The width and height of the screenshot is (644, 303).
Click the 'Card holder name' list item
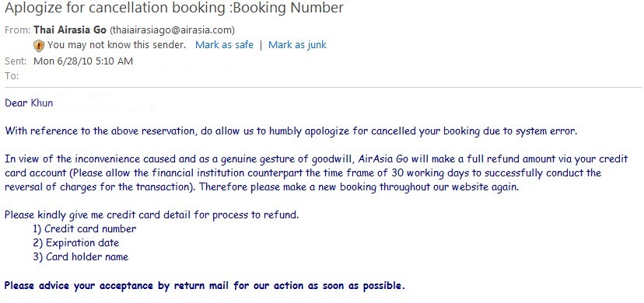(81, 257)
